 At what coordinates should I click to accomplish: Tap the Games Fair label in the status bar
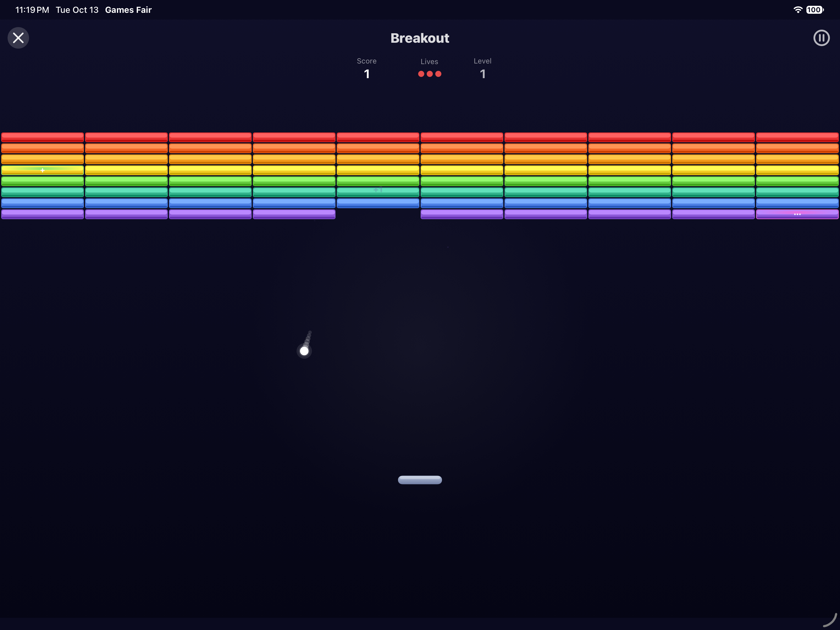[129, 10]
